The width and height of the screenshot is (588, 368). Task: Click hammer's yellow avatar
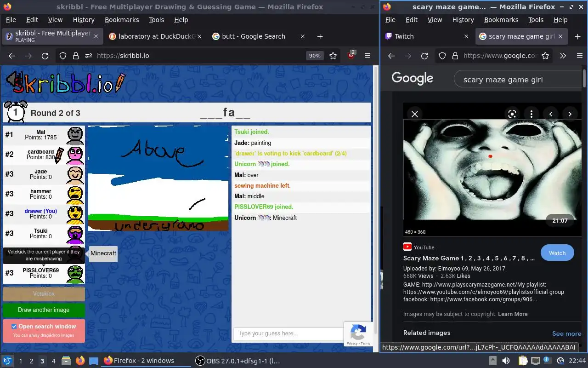point(75,195)
